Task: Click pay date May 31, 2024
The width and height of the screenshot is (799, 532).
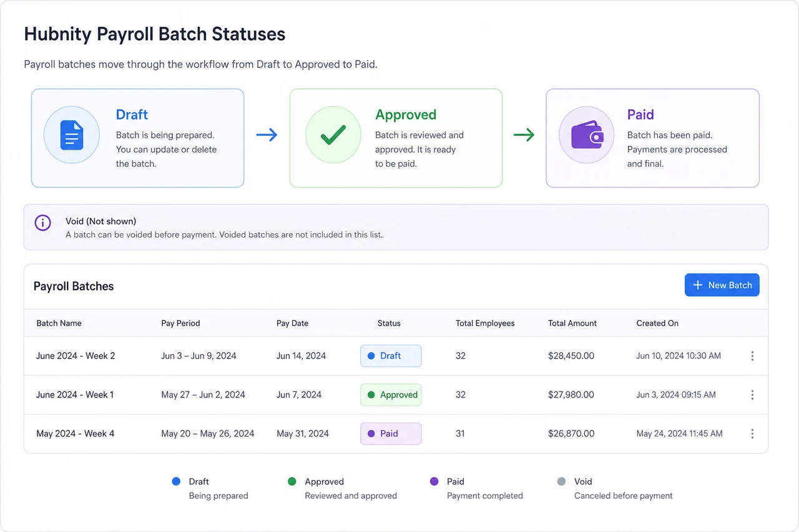Action: point(303,433)
